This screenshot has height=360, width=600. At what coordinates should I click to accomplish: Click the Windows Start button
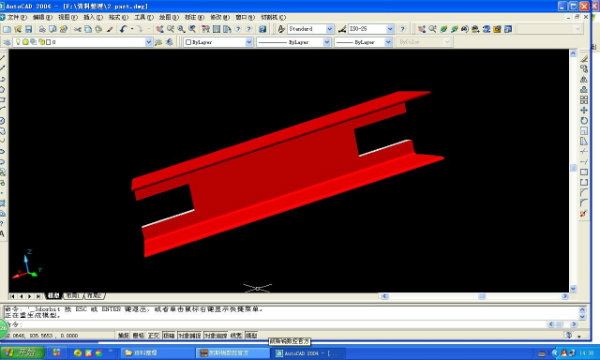coord(22,352)
